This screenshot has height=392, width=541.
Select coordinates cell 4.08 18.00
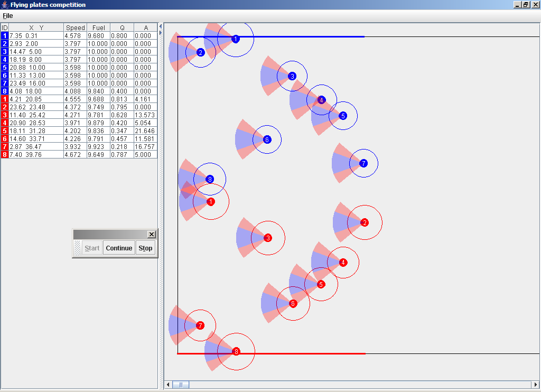pyautogui.click(x=36, y=91)
